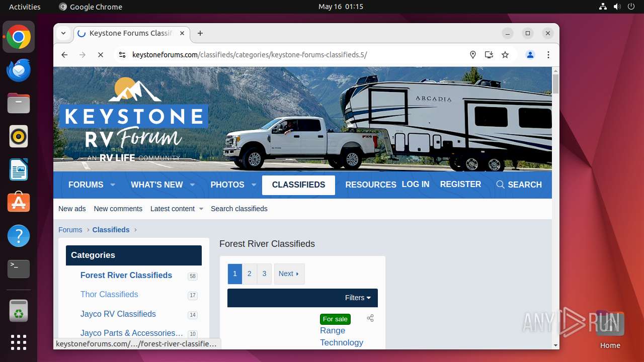Open Google Chrome from the dock
The width and height of the screenshot is (644, 362).
(x=19, y=37)
